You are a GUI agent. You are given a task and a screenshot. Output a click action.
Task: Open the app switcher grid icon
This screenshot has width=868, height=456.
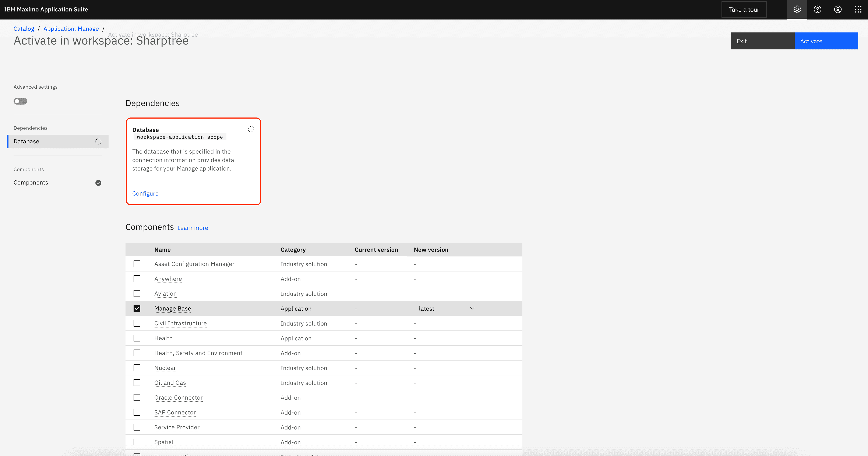(858, 9)
